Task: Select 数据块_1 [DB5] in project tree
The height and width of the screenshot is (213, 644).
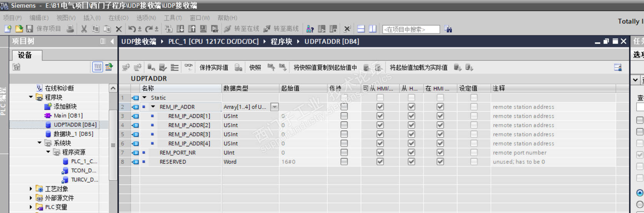Action: 73,134
